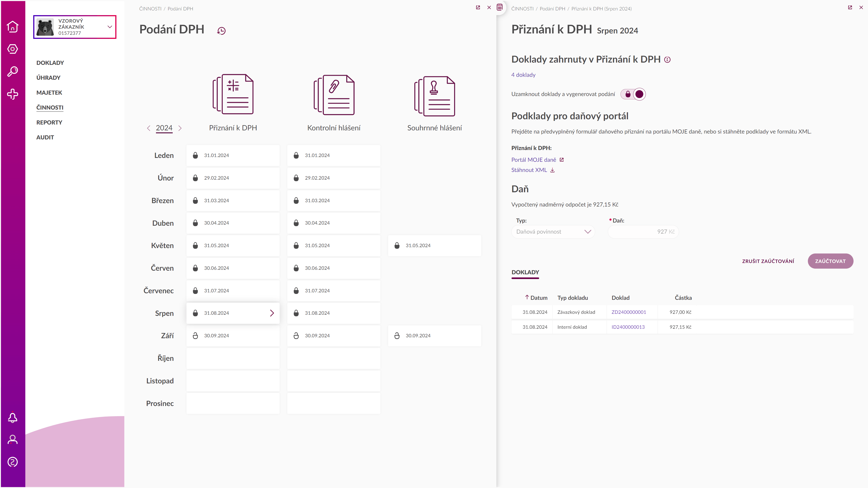Viewport: 868px width, 488px height.
Task: Click the open lock icon for Září Přiznání k DPH
Action: (x=196, y=335)
